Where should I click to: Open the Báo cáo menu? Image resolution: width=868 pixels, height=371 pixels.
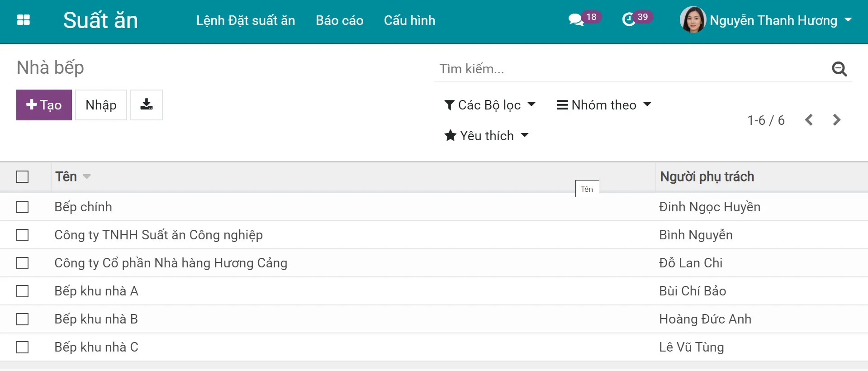[340, 20]
